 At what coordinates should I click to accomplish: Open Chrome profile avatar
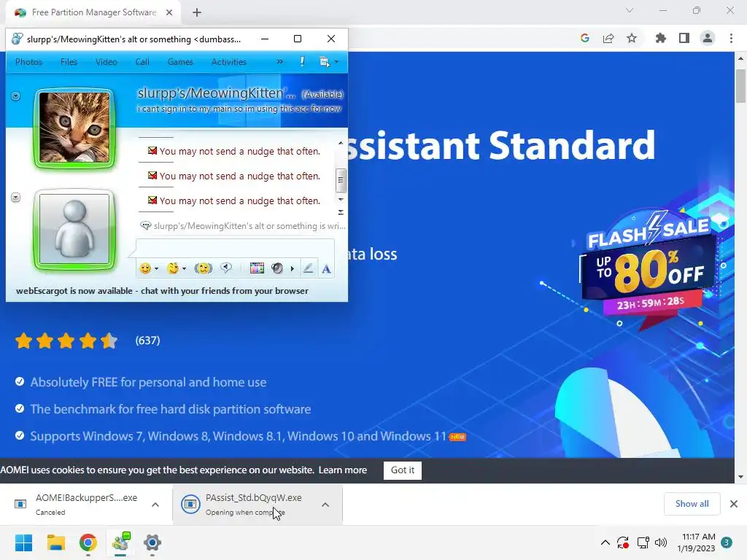point(708,38)
